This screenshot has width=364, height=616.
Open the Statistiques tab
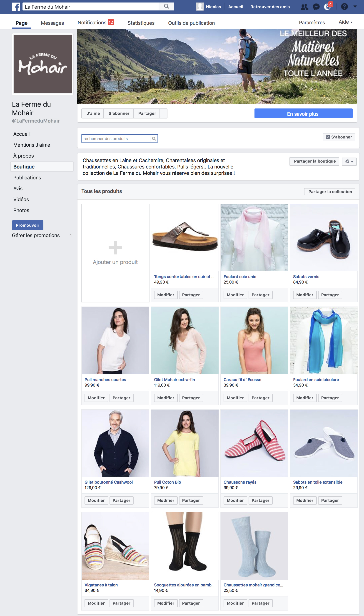click(141, 23)
